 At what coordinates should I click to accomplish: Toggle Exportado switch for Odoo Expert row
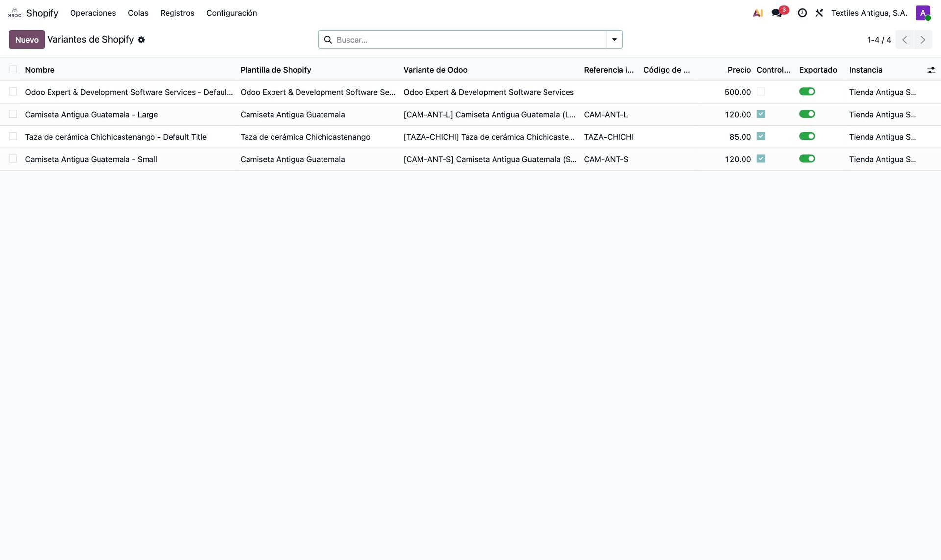point(807,92)
